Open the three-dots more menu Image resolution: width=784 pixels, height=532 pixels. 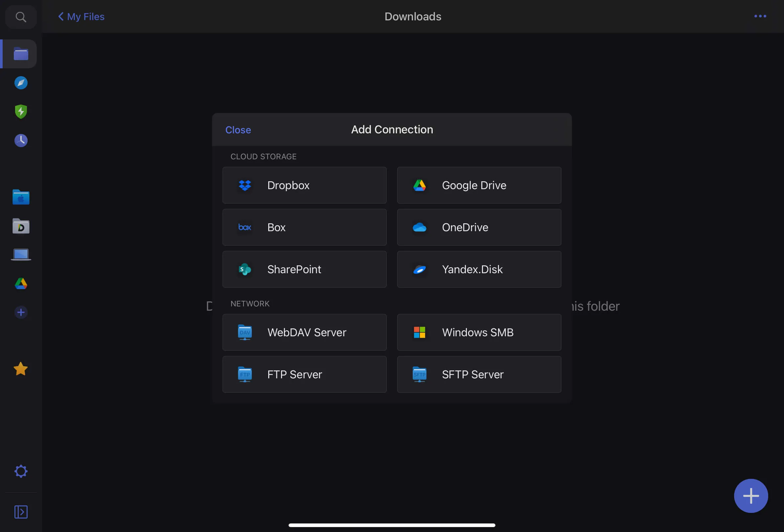click(x=760, y=16)
